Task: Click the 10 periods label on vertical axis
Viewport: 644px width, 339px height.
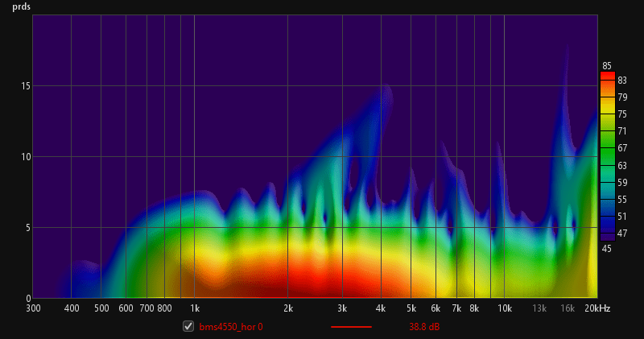Action: (26, 156)
